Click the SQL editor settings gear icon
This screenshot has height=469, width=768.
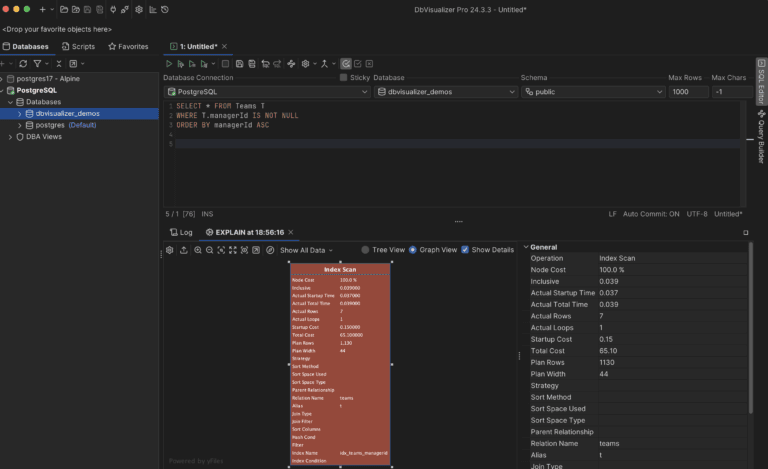coord(305,64)
